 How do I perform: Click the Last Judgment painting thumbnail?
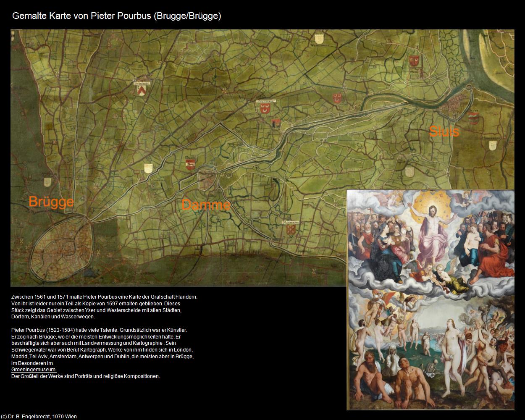(430, 300)
